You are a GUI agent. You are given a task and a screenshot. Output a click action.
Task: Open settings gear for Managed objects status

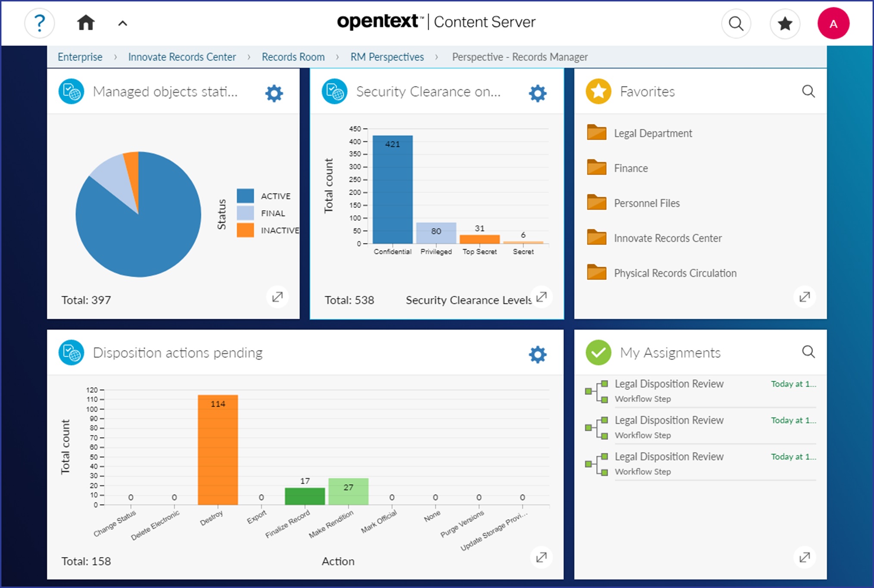pos(274,93)
